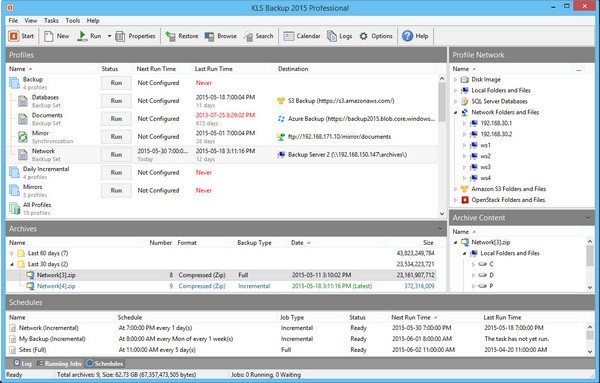Select the Databases profile icon

point(23,101)
